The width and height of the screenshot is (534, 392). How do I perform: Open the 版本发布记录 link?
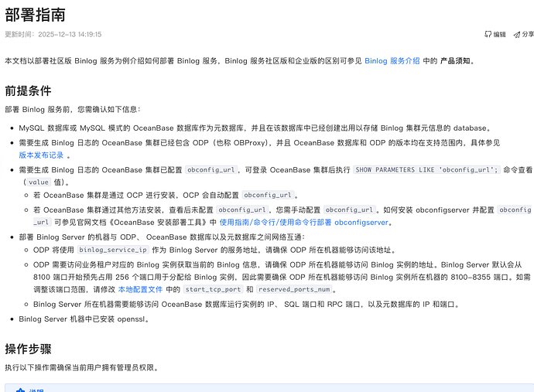tap(41, 155)
